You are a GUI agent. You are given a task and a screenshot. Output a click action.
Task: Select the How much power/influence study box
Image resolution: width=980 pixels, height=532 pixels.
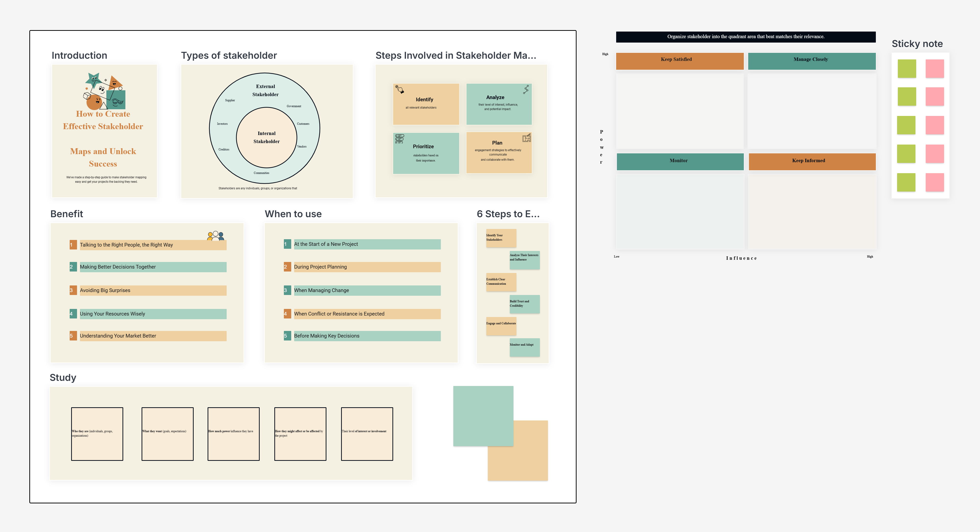[234, 434]
